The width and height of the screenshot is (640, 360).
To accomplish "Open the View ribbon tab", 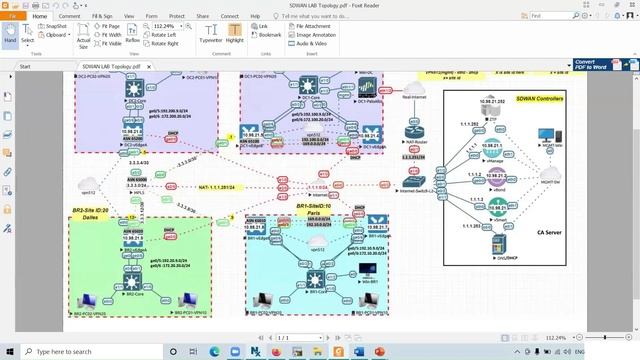I will coord(129,16).
